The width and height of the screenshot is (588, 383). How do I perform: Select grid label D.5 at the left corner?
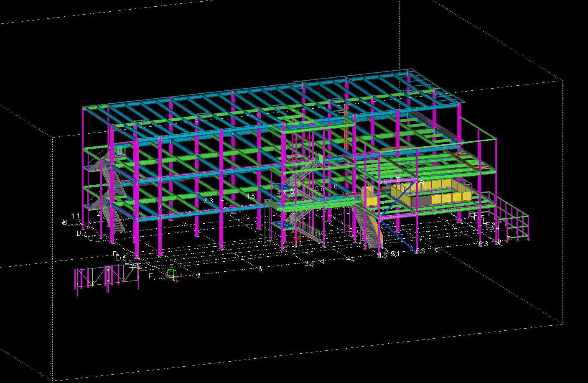tap(121, 258)
